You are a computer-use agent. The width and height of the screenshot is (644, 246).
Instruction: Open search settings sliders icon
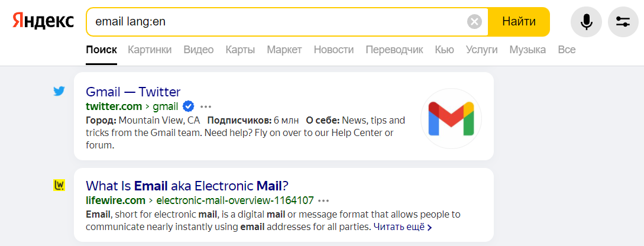click(623, 22)
